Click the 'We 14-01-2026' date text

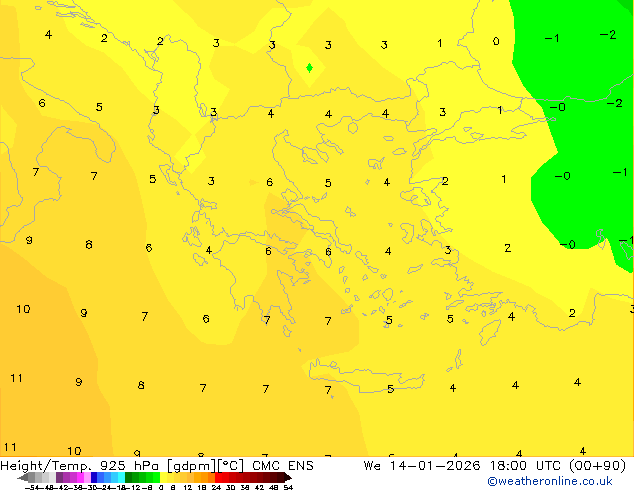[x=422, y=466]
